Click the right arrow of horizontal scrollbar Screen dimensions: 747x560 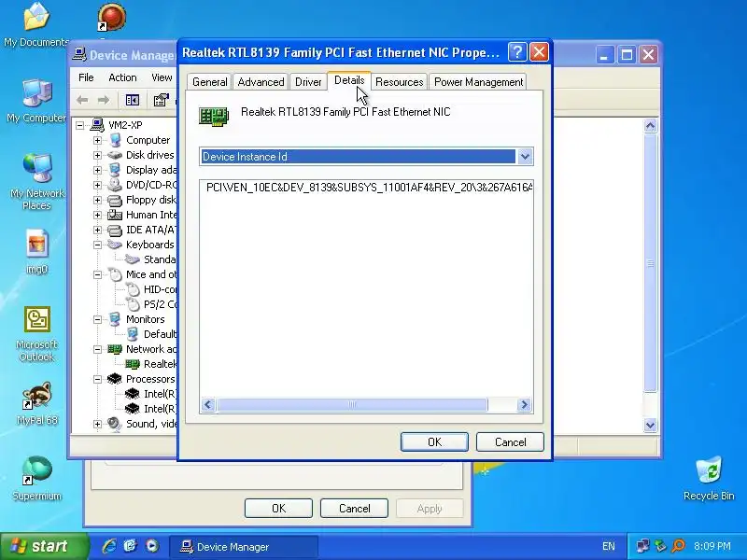(524, 405)
